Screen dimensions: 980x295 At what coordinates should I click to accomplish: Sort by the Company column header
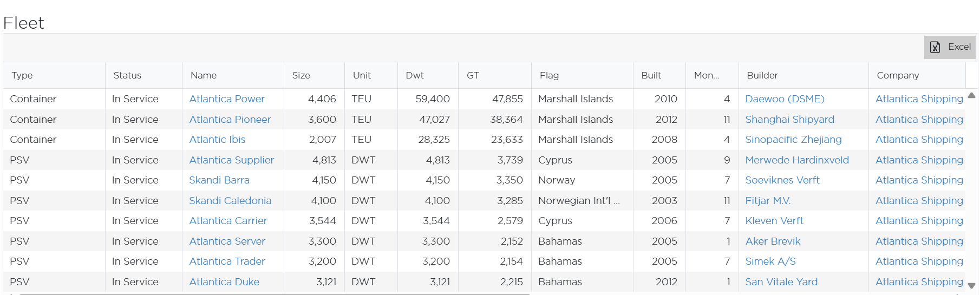[917, 75]
